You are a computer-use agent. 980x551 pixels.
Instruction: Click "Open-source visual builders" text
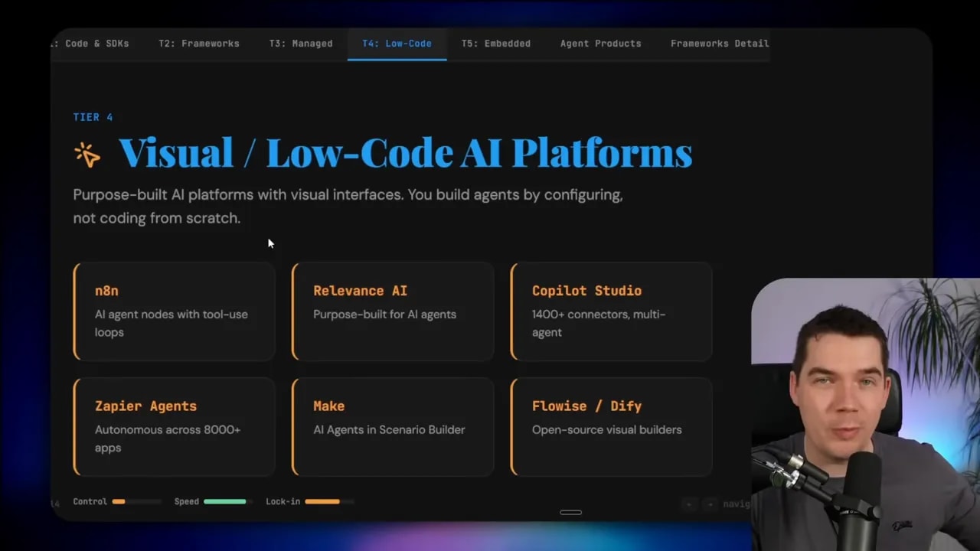(x=606, y=430)
